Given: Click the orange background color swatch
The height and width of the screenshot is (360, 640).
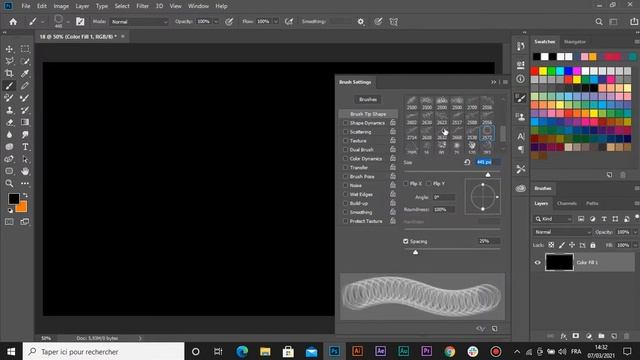Looking at the screenshot, I should pos(23,208).
